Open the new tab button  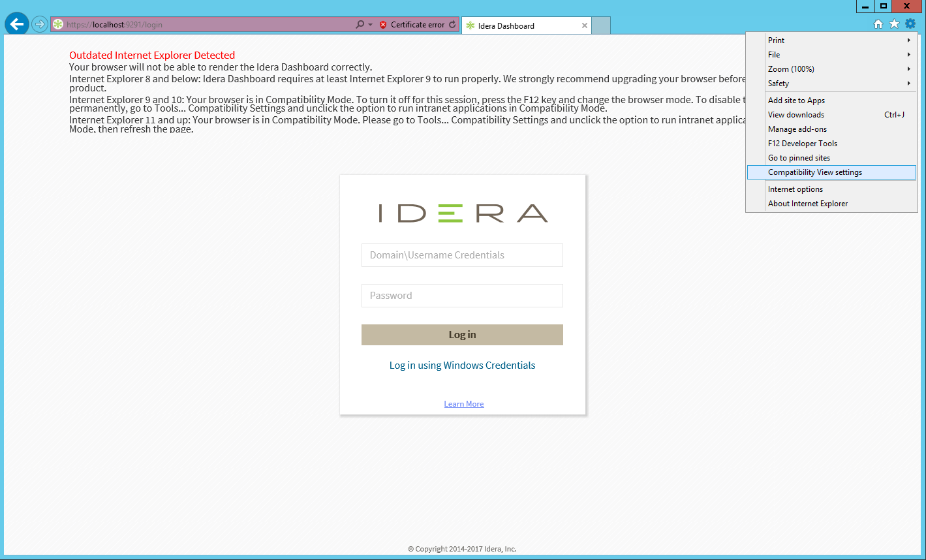tap(601, 25)
